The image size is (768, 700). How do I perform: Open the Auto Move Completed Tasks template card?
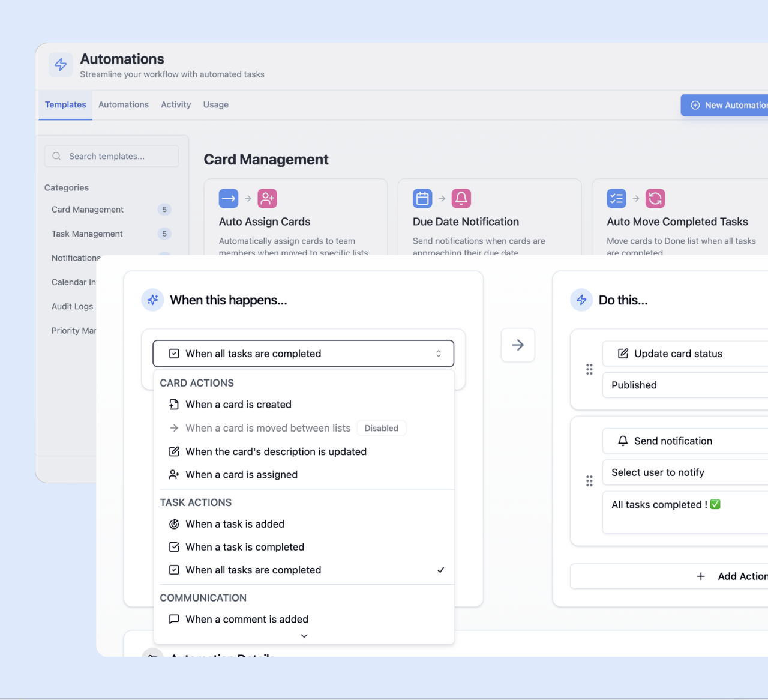680,217
